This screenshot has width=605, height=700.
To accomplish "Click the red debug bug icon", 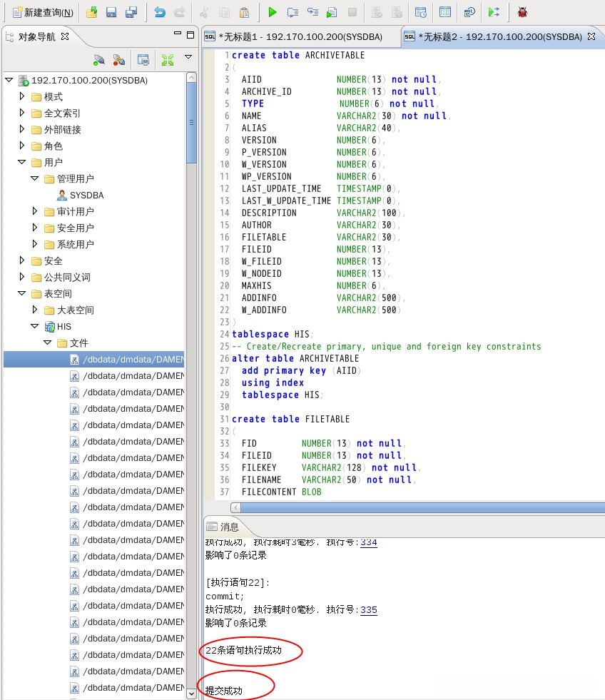I will coord(522,12).
